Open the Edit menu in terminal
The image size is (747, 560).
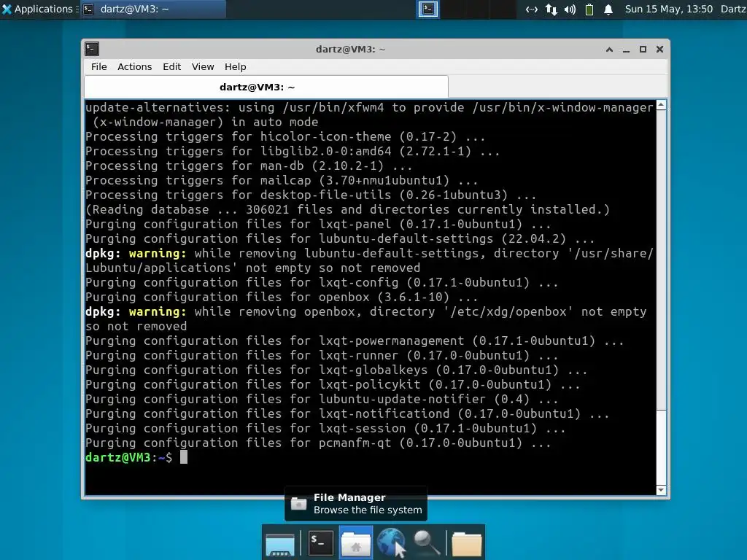click(x=171, y=66)
